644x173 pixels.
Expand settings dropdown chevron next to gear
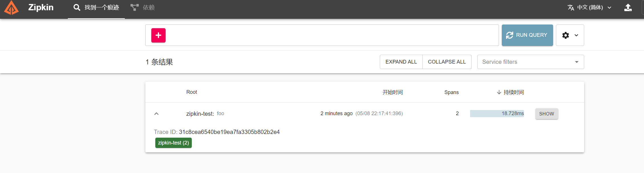576,35
